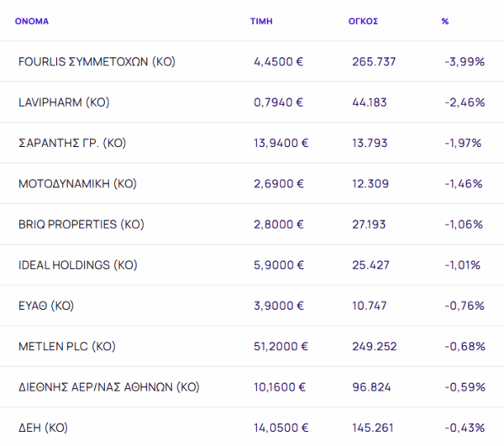Select price 10,1600 € of ΔΙΕΘΝΗΣ ΑΕΡ/ΝΑΣ
This screenshot has height=446, width=504.
pyautogui.click(x=280, y=387)
